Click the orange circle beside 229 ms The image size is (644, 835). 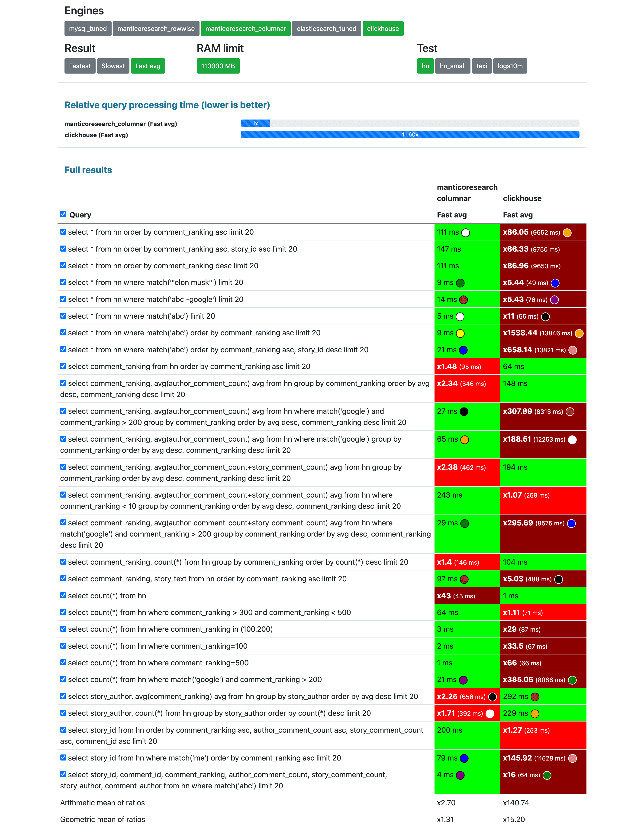tap(535, 714)
